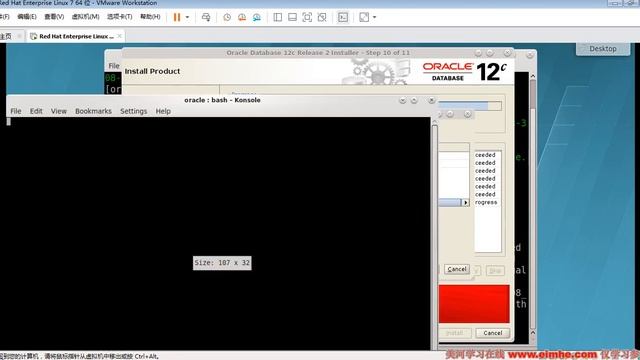Screen dimensions: 640x360
Task: Click the background terminal window scrollbar
Action: click(533, 204)
